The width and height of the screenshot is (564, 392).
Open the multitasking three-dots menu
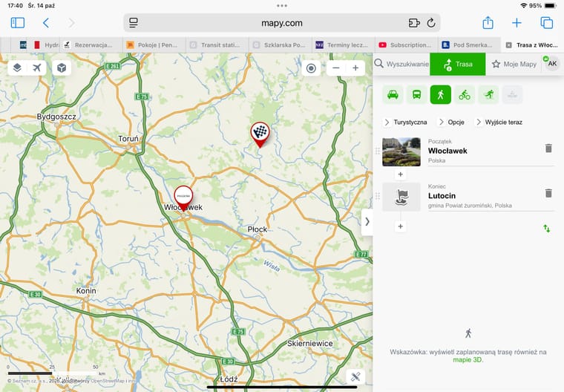(282, 5)
